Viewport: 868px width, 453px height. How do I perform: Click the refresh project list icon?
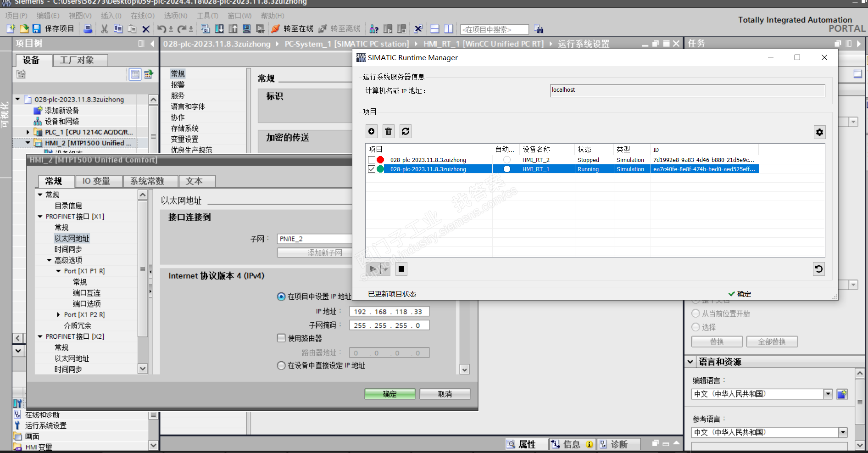[406, 131]
